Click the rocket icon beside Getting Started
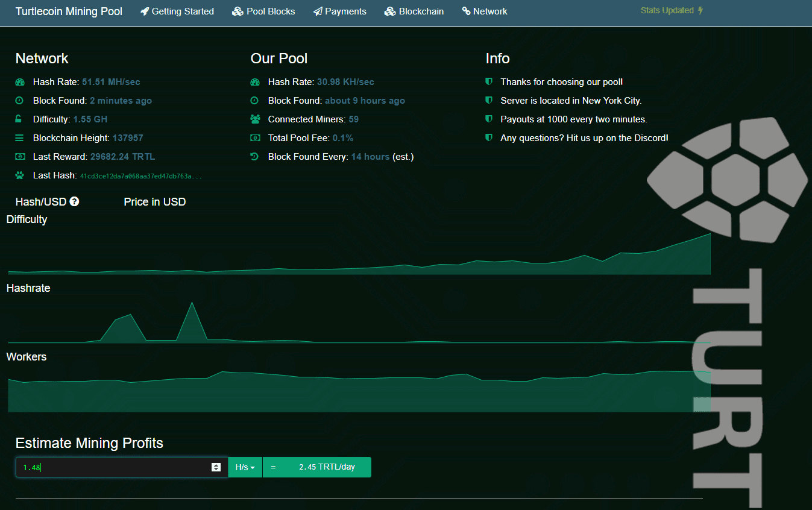Screen dimensions: 812x510 (x=145, y=11)
